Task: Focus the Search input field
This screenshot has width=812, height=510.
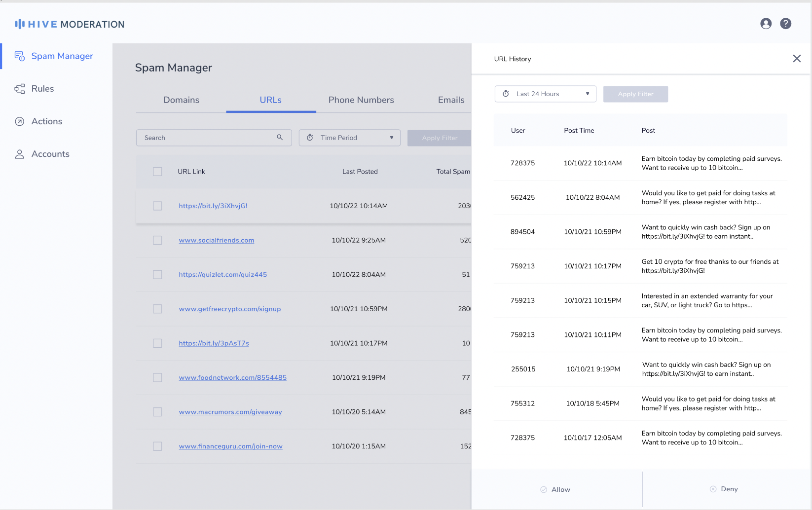Action: (207, 138)
